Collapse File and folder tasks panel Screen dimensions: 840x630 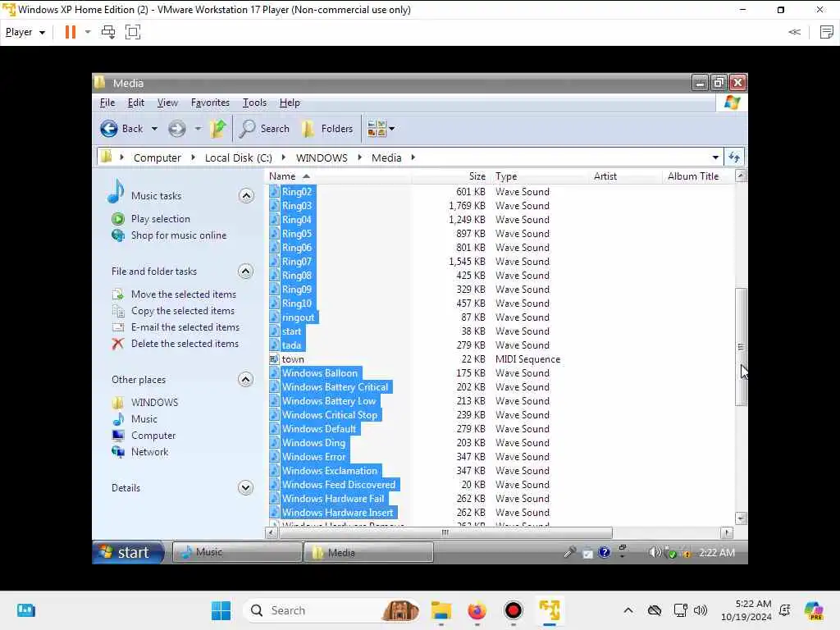(x=246, y=272)
